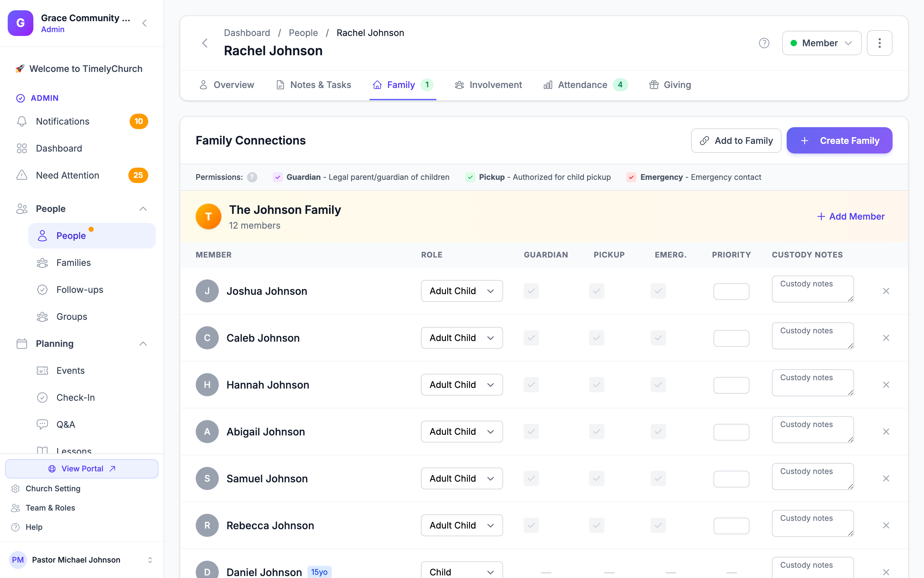Click the Grace Community logo avatar
Viewport: 924px width, 578px height.
[21, 23]
